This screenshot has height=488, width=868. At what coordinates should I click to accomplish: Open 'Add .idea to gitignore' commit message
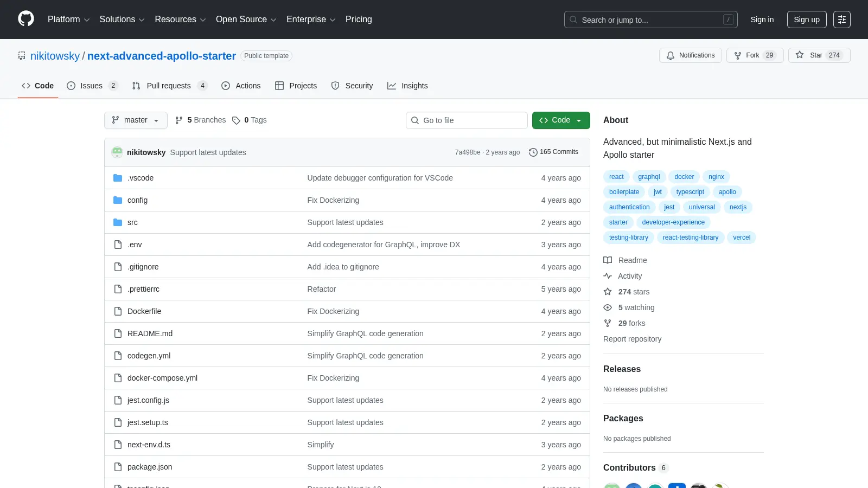343,267
